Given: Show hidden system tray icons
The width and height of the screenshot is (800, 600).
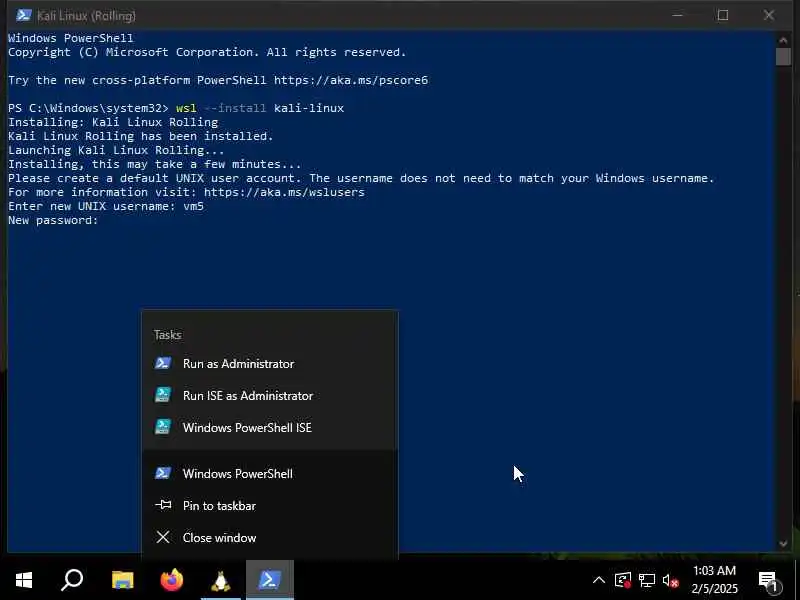Looking at the screenshot, I should (599, 580).
